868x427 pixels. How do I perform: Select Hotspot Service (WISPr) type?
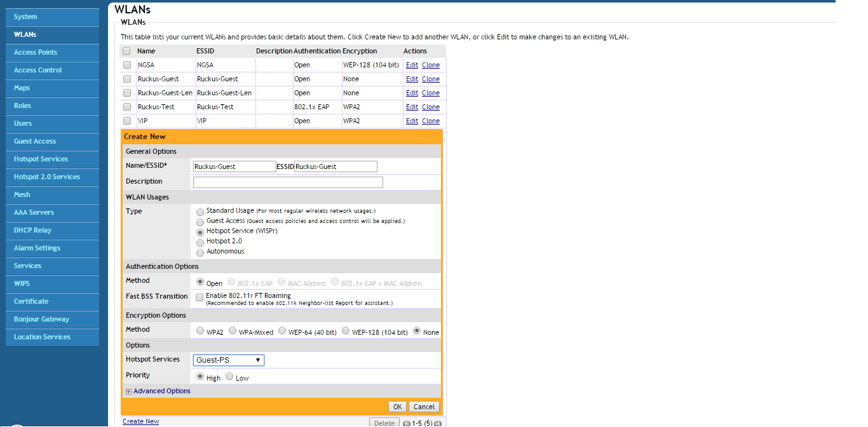click(x=201, y=232)
